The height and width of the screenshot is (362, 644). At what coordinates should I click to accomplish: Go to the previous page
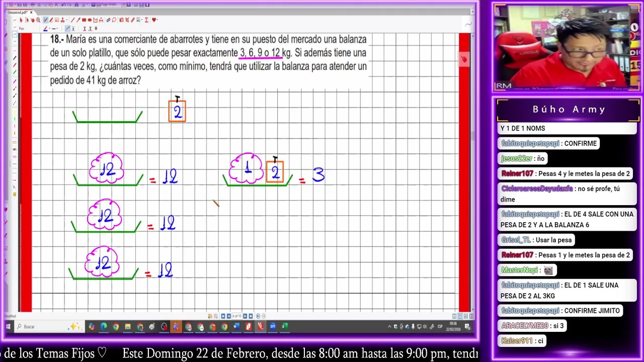[x=228, y=316]
